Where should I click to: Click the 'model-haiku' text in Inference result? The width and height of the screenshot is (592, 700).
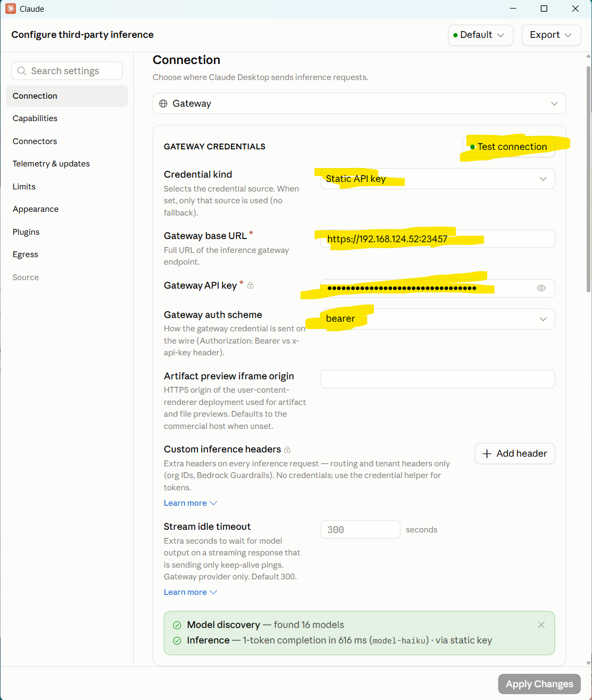(x=399, y=641)
